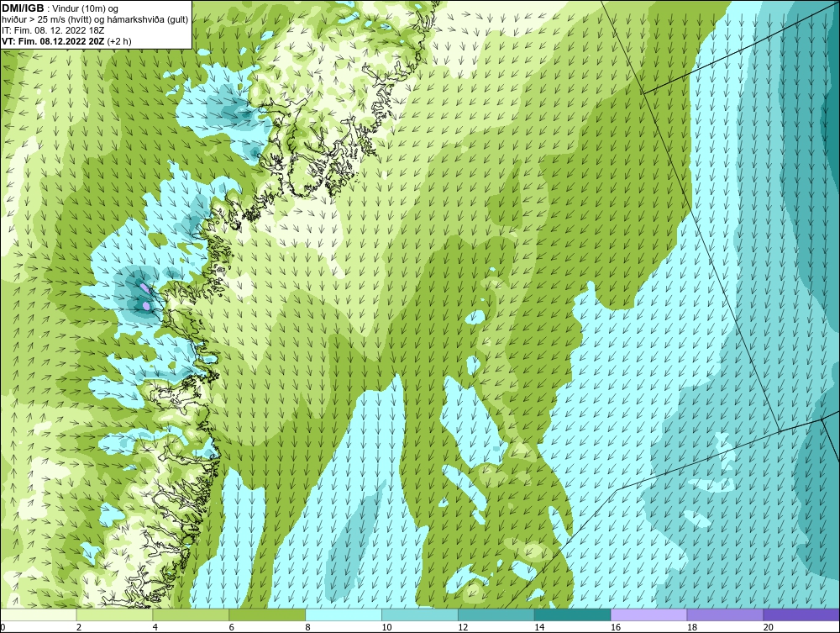
Task: Click the 12–14 m/s medium teal legend swatch
Action: [496, 615]
